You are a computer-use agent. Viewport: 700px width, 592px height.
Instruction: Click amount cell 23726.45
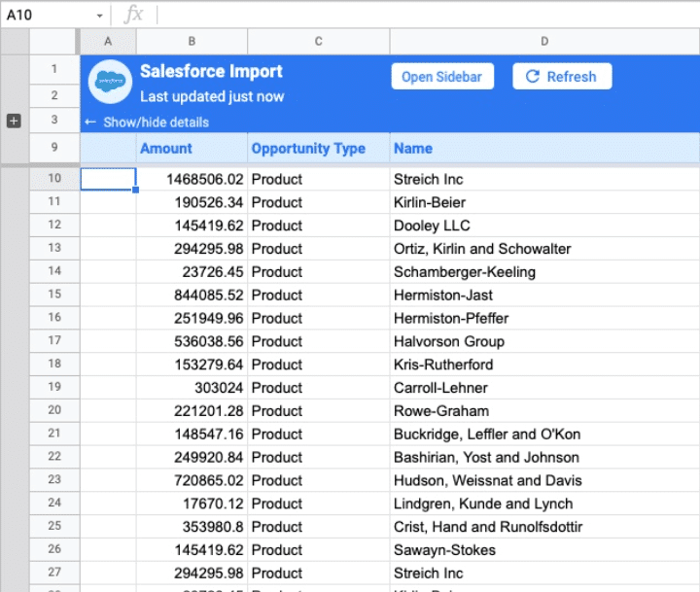coord(192,272)
